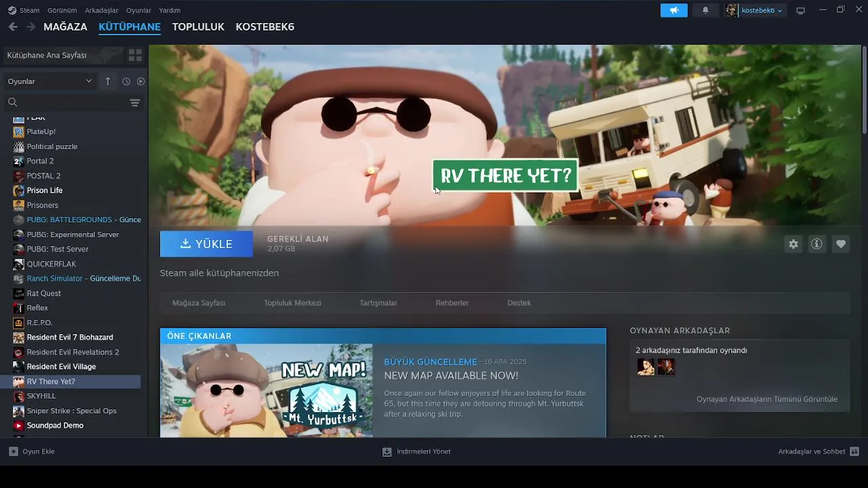
Task: Click the main page vertical scrollbar
Action: (x=864, y=89)
